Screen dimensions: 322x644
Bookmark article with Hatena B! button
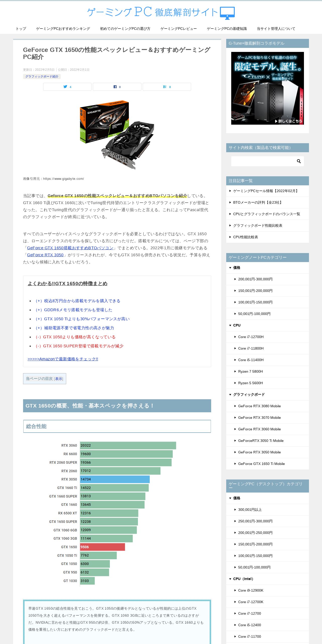point(167,87)
